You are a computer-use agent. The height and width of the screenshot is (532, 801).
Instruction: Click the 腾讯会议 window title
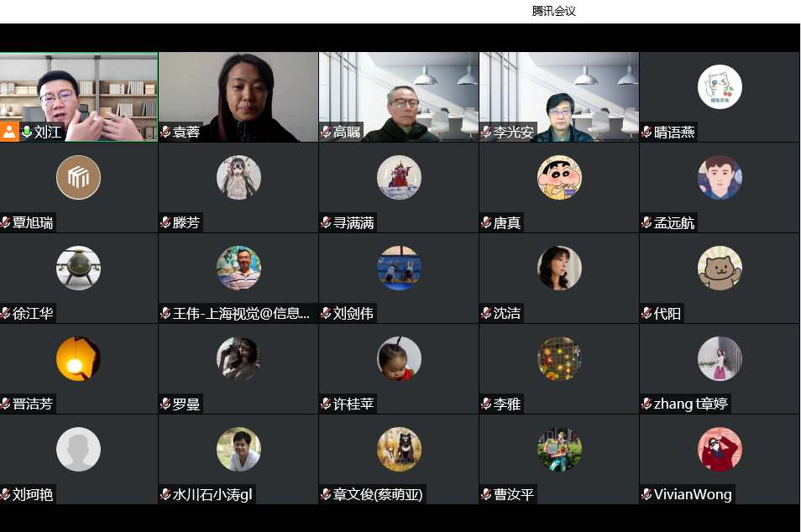[554, 11]
